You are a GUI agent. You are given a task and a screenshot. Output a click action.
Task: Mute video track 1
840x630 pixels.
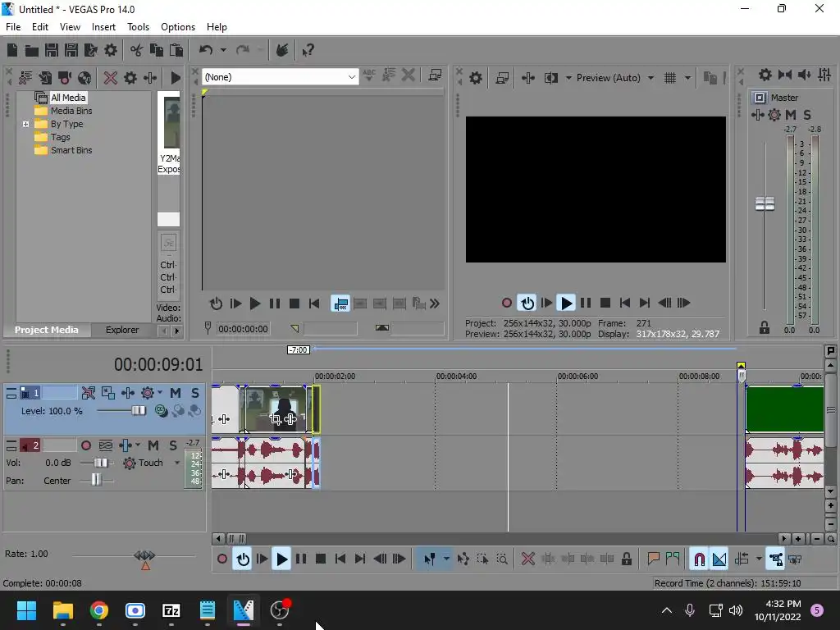pyautogui.click(x=176, y=393)
